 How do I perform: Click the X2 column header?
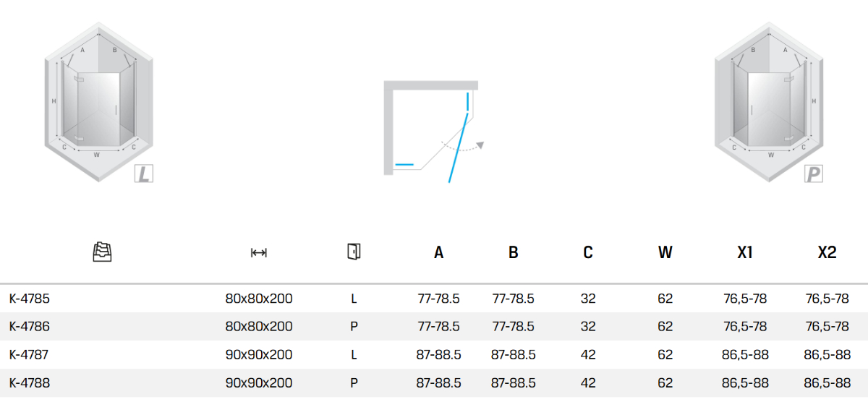[827, 252]
